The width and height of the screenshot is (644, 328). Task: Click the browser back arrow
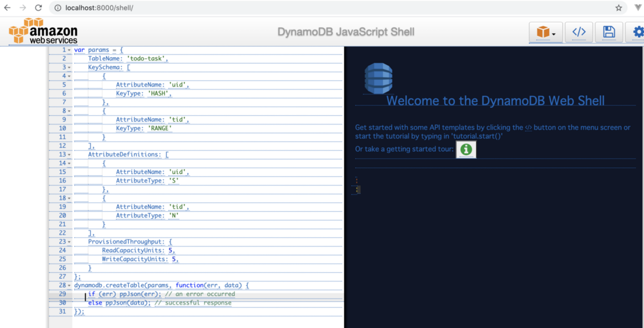(7, 8)
